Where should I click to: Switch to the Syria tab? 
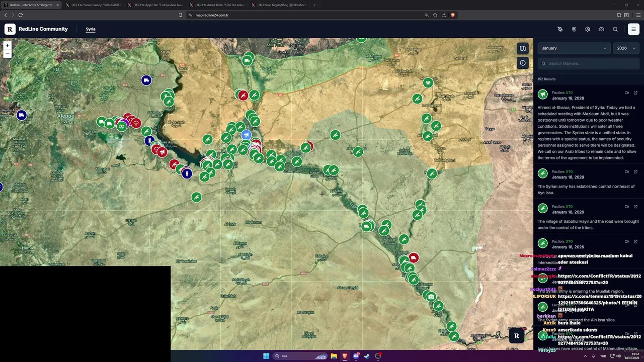[x=91, y=29]
